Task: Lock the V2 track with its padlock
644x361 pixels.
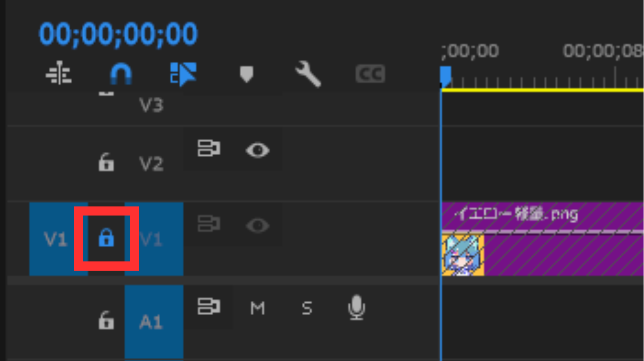Action: click(106, 162)
